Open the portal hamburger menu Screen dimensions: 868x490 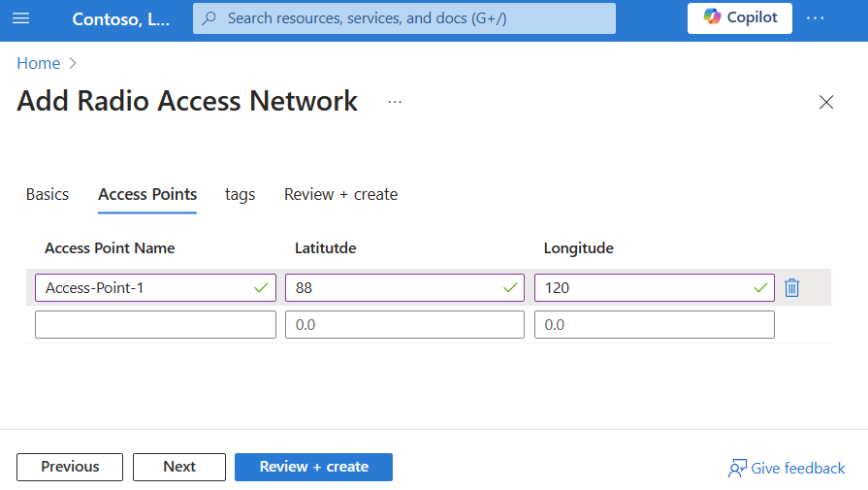click(x=21, y=18)
